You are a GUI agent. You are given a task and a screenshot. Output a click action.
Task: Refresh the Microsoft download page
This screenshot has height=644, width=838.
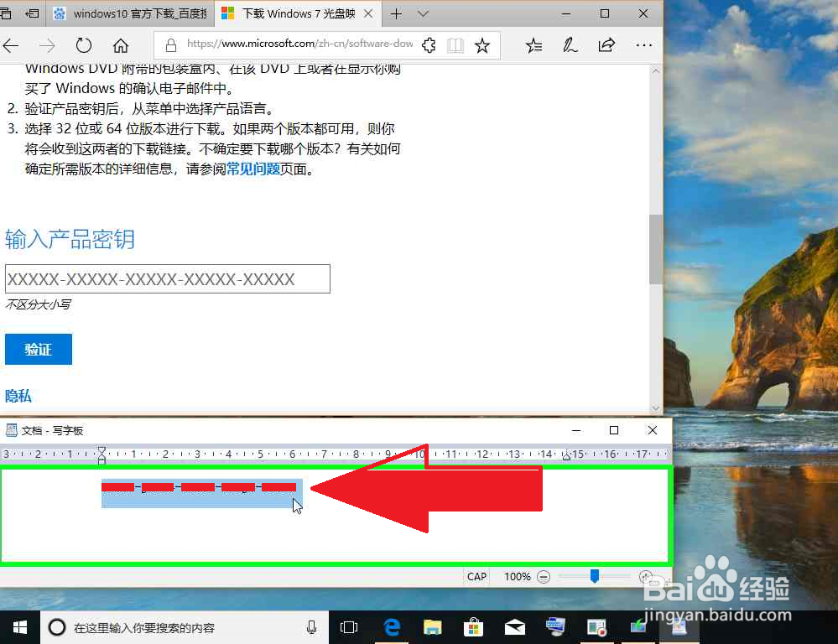[83, 45]
